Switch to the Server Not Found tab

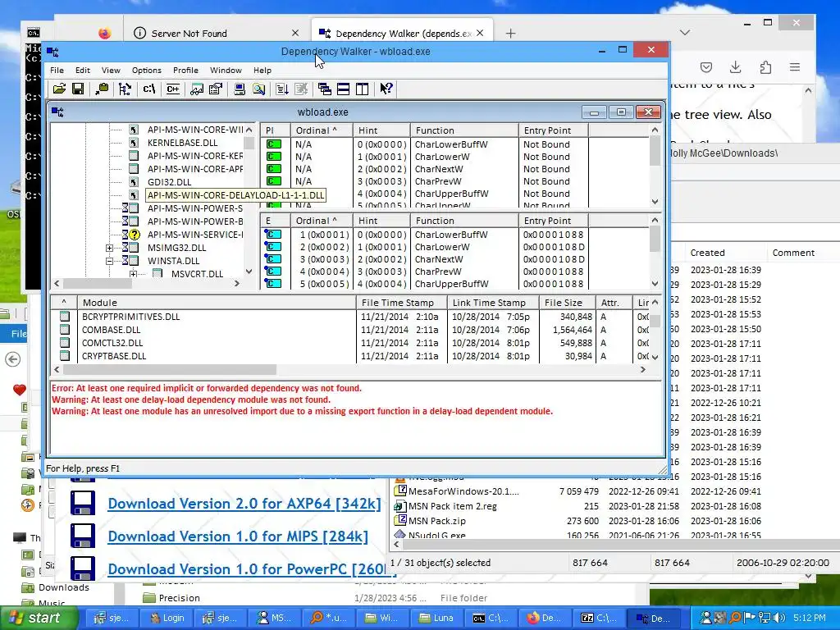coord(217,33)
